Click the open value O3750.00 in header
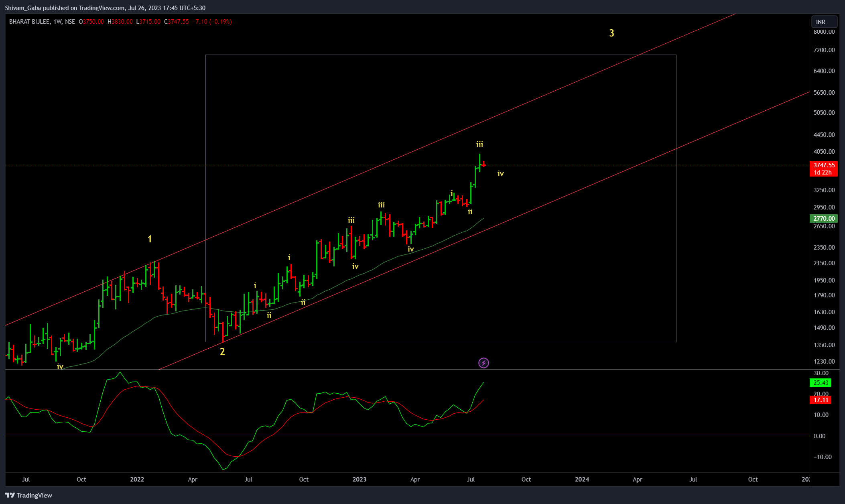 91,22
